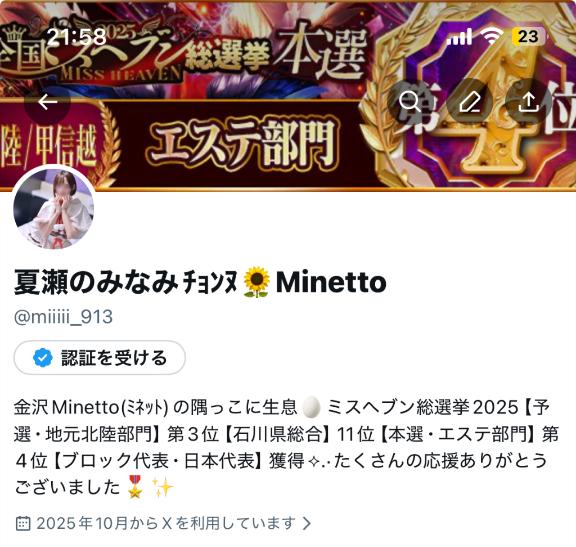Expand join date details via chevron arrow
Screen dimensions: 576x547
[x=307, y=523]
